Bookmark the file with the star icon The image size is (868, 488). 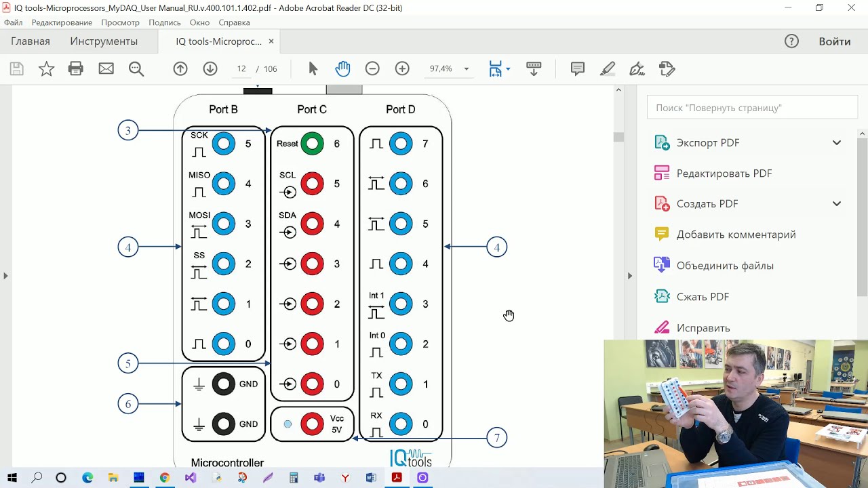click(46, 68)
